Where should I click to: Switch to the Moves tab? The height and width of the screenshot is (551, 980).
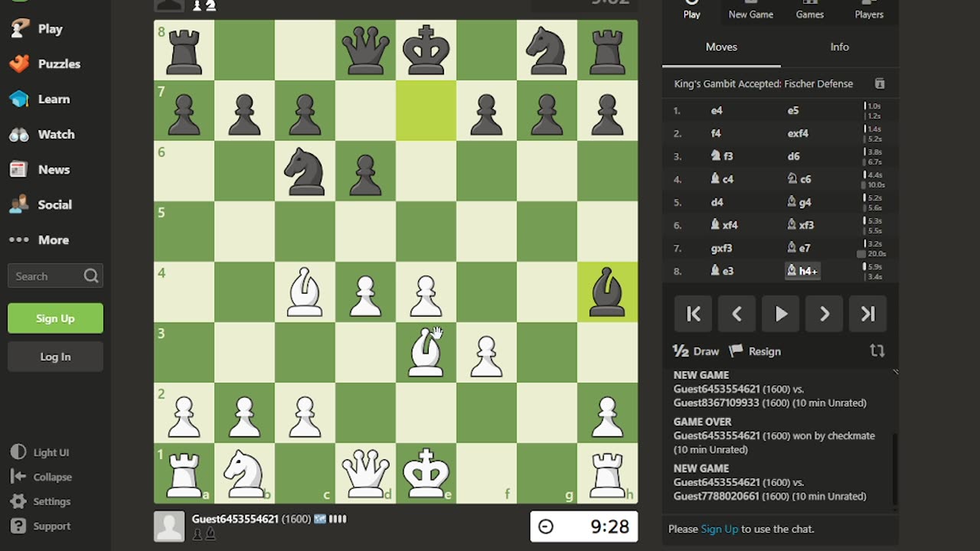click(721, 47)
